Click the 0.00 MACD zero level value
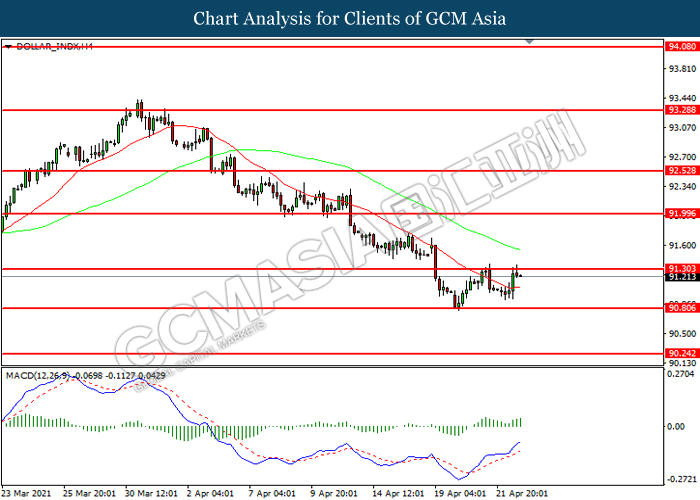 pos(676,426)
